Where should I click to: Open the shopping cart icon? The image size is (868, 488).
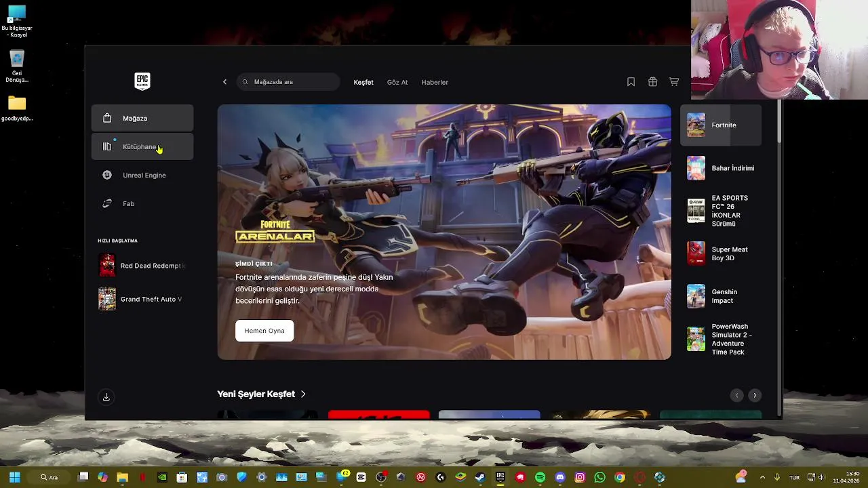(x=674, y=82)
